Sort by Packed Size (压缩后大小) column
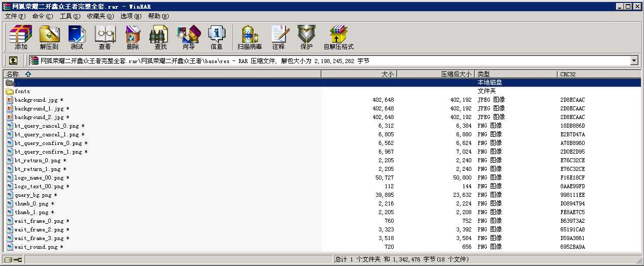The height and width of the screenshot is (266, 644). coord(436,74)
